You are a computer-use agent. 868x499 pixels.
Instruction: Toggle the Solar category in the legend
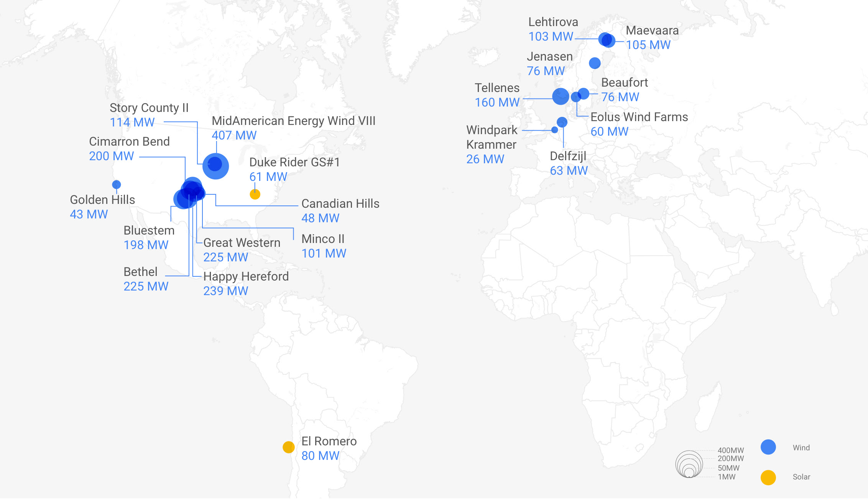click(769, 477)
